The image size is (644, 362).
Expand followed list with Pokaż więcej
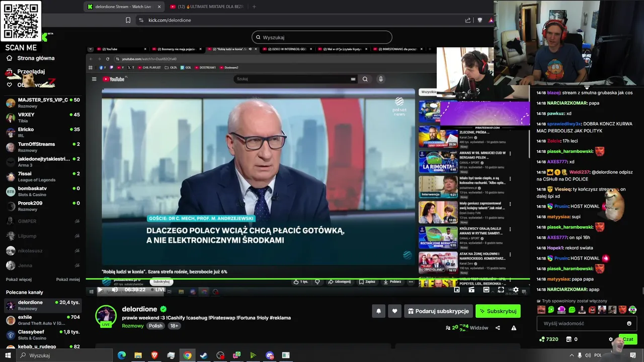(x=19, y=280)
